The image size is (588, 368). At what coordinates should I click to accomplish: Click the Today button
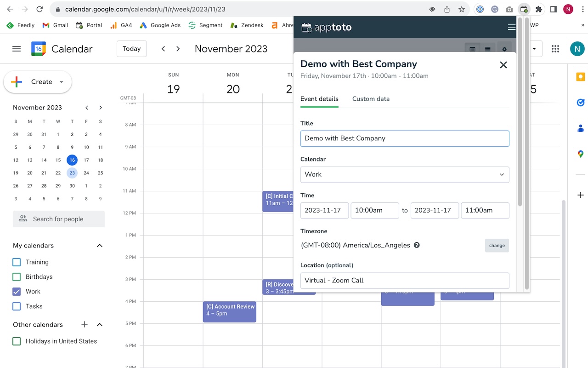coord(131,49)
